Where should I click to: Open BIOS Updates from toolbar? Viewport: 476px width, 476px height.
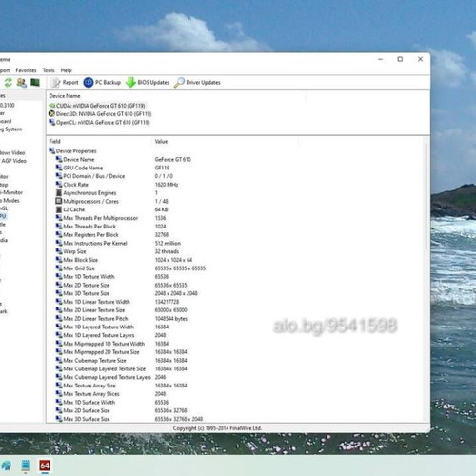coord(148,83)
